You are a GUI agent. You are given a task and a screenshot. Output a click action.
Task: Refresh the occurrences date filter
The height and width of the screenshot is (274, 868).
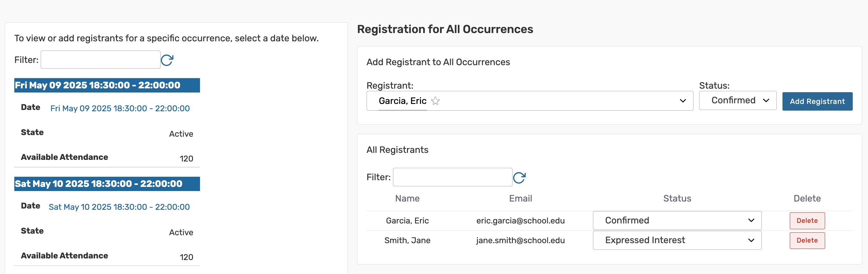pyautogui.click(x=167, y=60)
